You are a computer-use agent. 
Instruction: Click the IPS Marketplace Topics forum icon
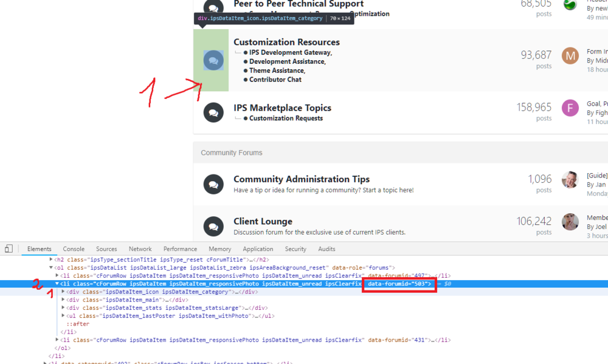213,112
